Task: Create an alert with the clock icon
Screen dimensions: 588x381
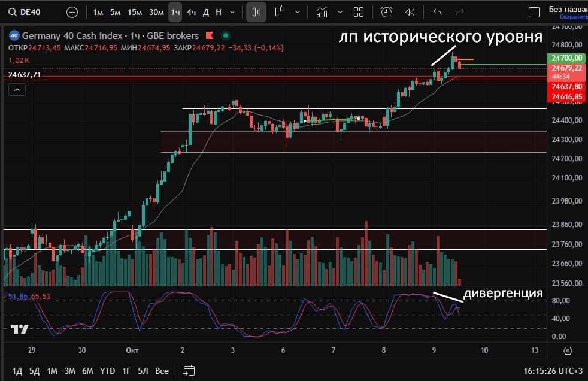Action: (387, 12)
